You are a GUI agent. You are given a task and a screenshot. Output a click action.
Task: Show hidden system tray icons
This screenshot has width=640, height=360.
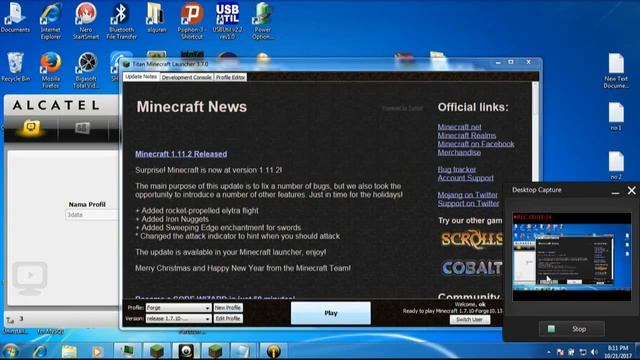(549, 352)
